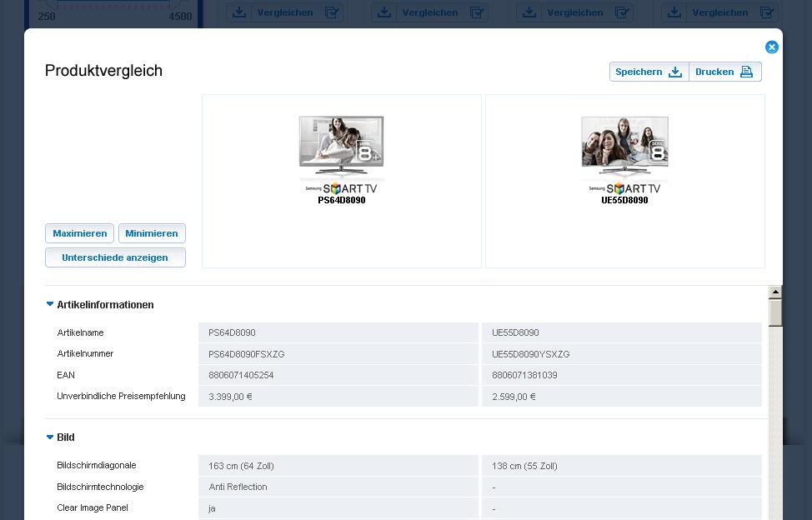Toggle compare checkbox after third background Vergleichen
The image size is (812, 520).
click(621, 12)
